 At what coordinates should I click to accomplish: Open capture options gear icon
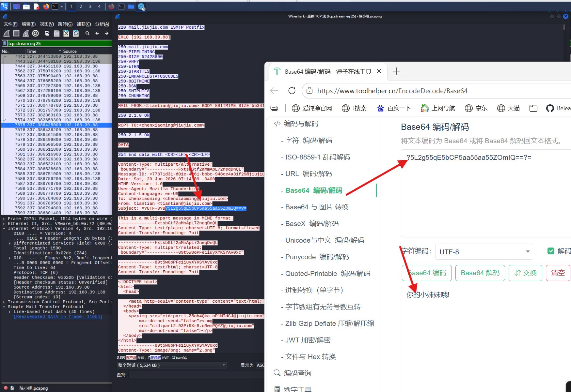36,33
